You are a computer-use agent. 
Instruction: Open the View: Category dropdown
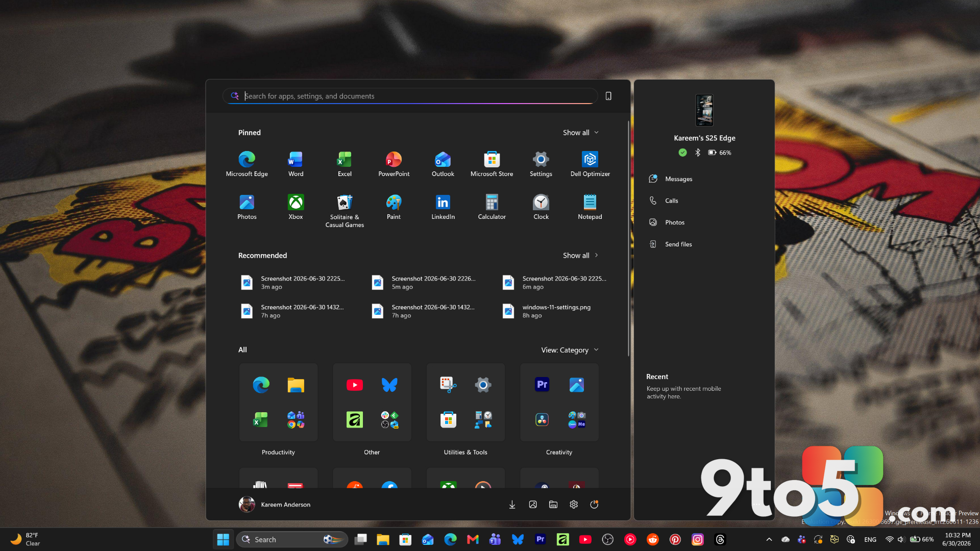point(570,350)
